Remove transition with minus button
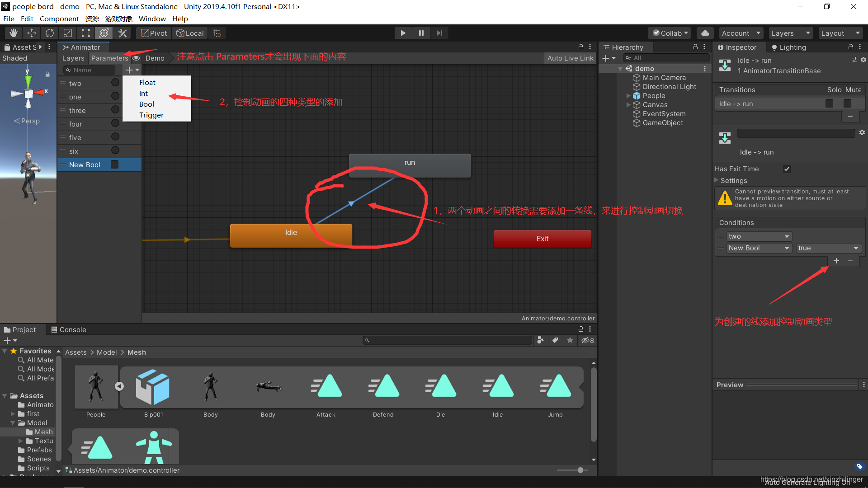Screen dimensions: 868x488 pyautogui.click(x=850, y=116)
